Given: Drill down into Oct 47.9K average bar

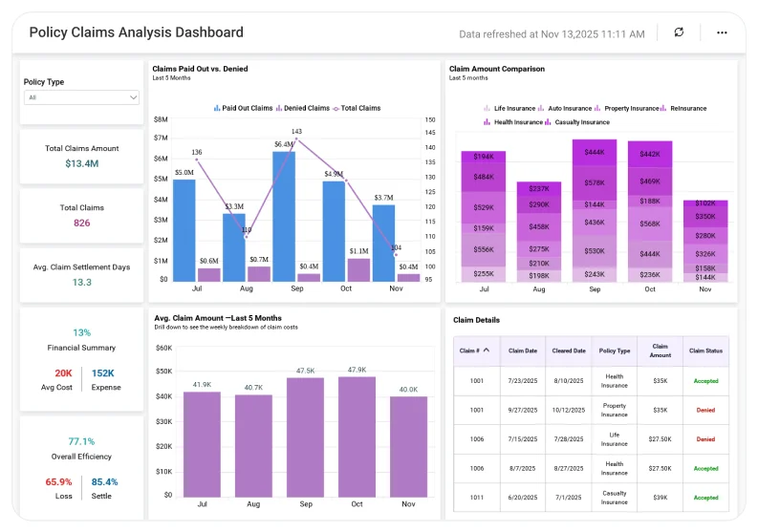Looking at the screenshot, I should click(357, 436).
